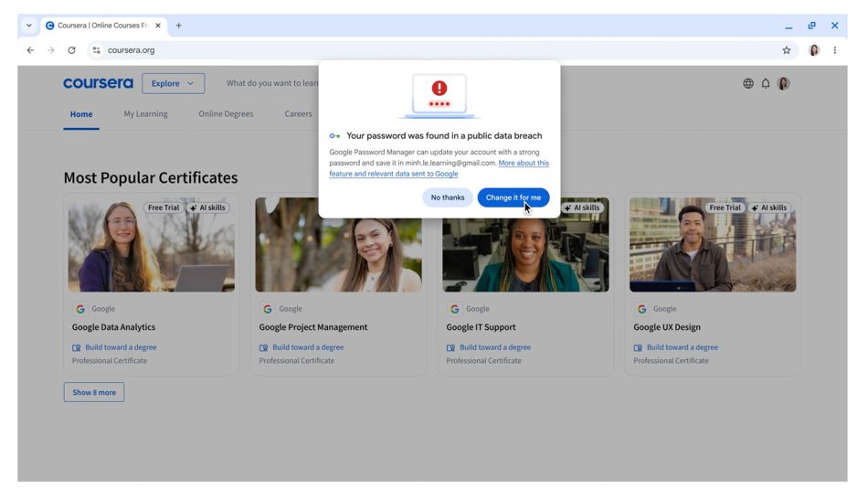Click degree icon beside UX Design Build toward a degree
This screenshot has height=489, width=868.
tap(638, 347)
